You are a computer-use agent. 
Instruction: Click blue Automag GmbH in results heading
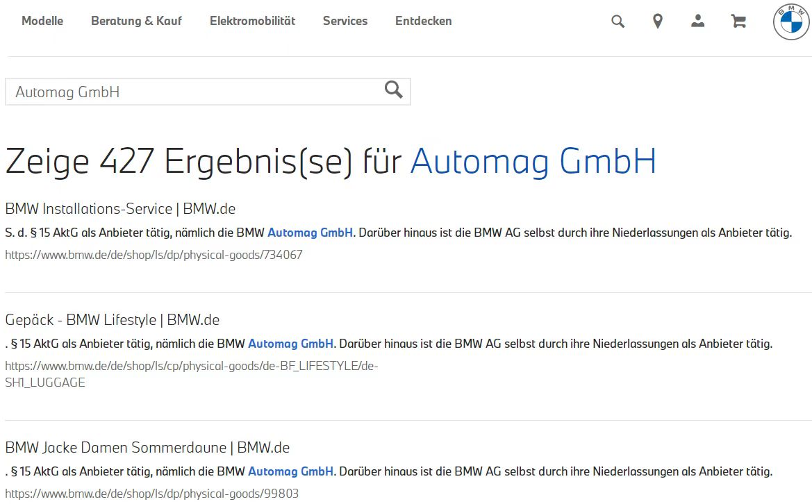[533, 161]
